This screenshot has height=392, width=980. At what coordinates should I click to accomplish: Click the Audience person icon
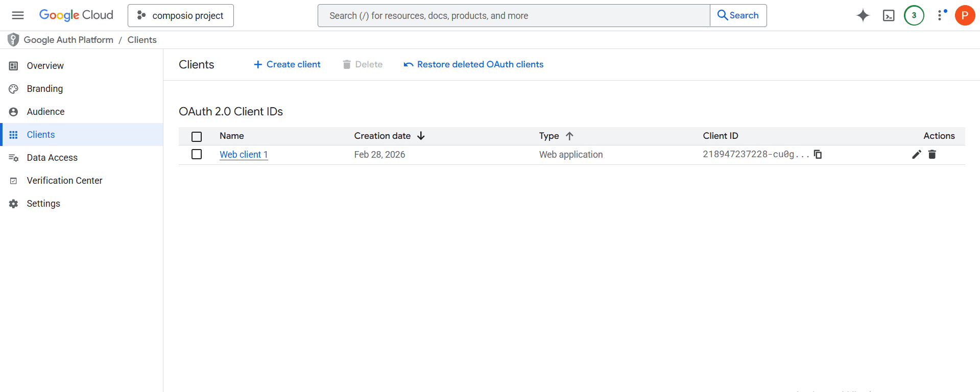pyautogui.click(x=14, y=112)
